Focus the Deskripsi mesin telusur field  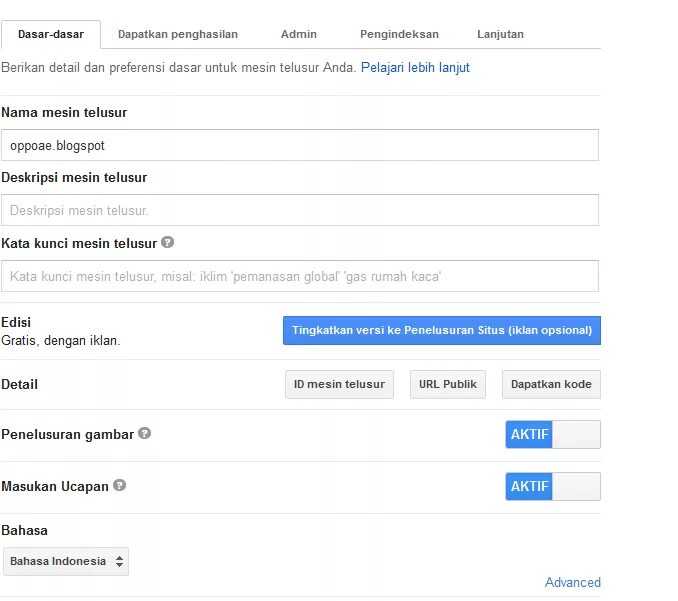pyautogui.click(x=300, y=210)
